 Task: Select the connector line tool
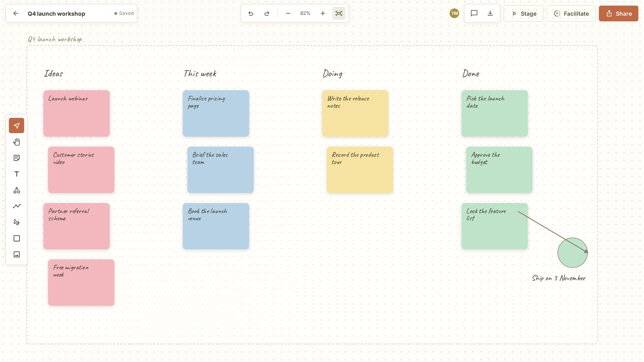(17, 206)
